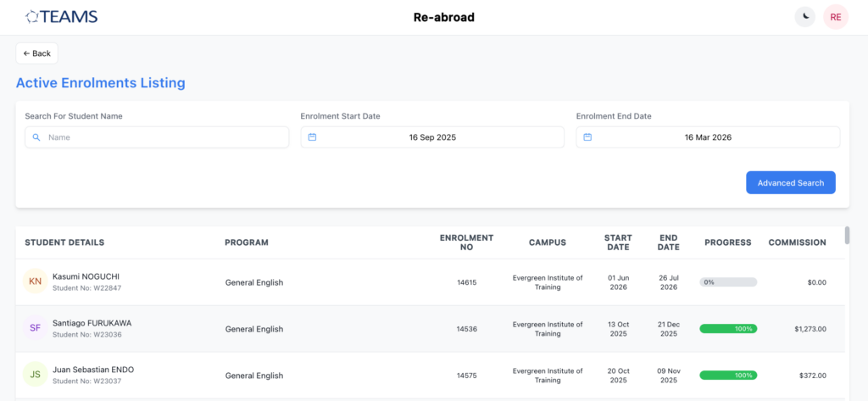Click the PROGRESS column header
This screenshot has width=868, height=401.
click(728, 242)
